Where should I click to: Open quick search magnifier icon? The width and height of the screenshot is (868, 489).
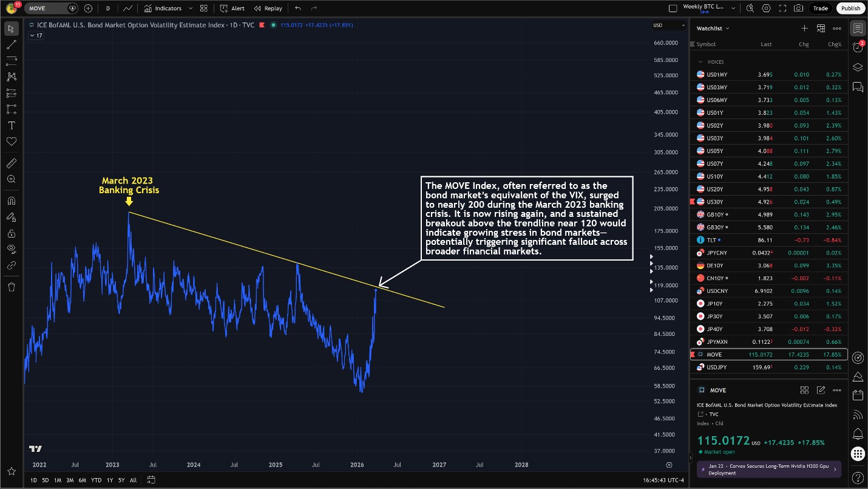coord(750,9)
